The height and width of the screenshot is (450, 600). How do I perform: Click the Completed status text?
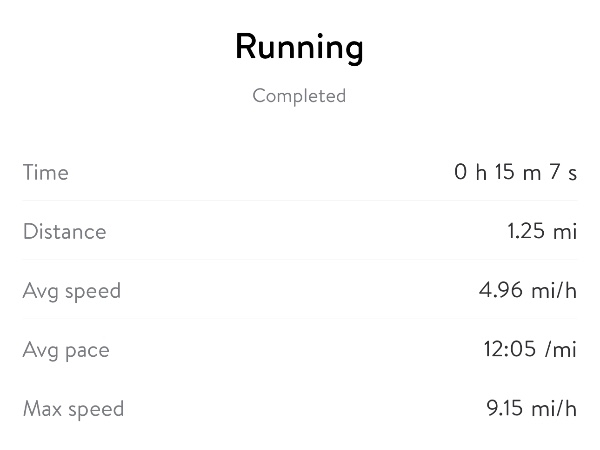coord(299,96)
